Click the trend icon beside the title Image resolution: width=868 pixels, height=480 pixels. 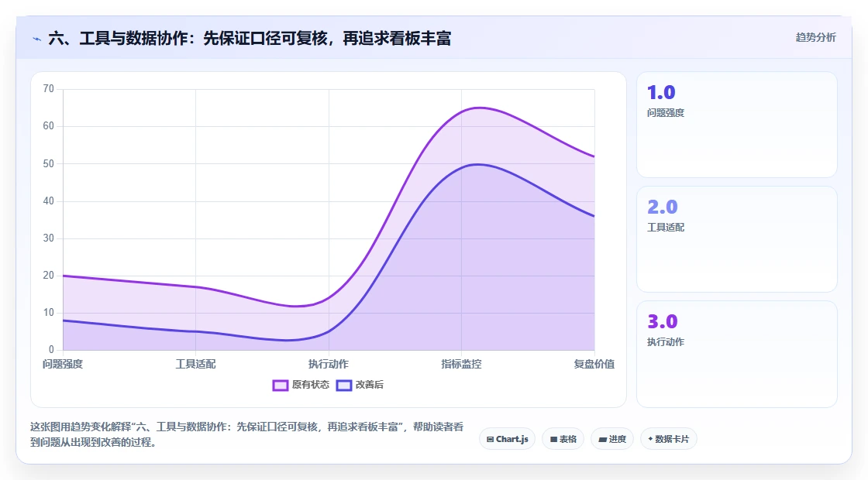click(36, 39)
